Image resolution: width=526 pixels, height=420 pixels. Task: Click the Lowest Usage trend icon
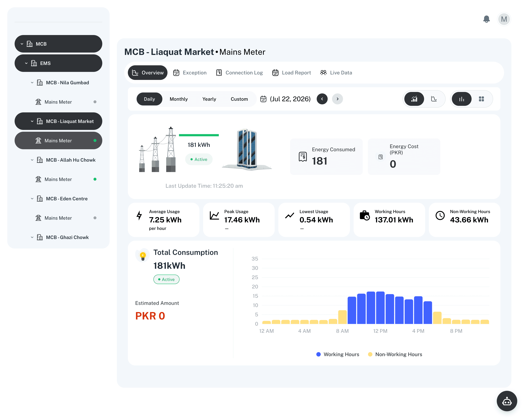click(290, 215)
